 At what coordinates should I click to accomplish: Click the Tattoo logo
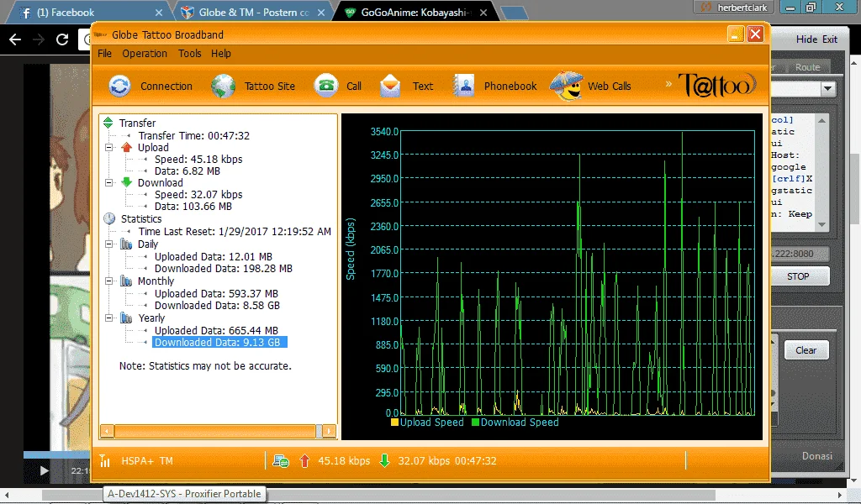[x=717, y=85]
